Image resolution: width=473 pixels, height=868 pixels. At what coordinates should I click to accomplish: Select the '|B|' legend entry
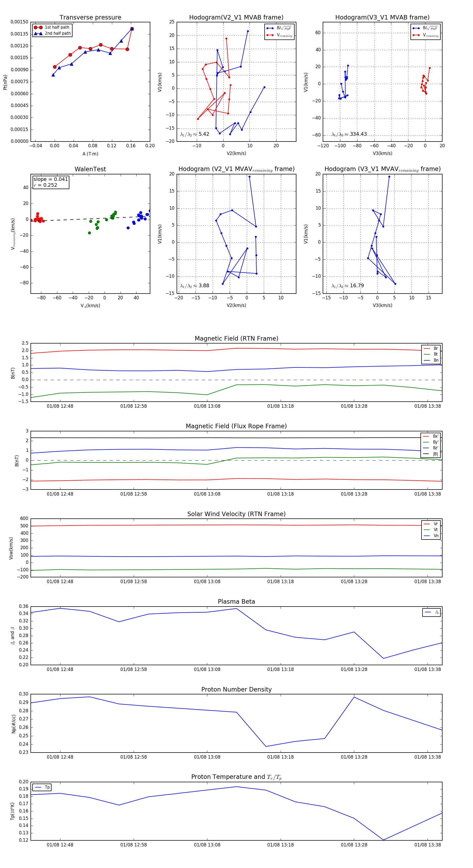431,454
